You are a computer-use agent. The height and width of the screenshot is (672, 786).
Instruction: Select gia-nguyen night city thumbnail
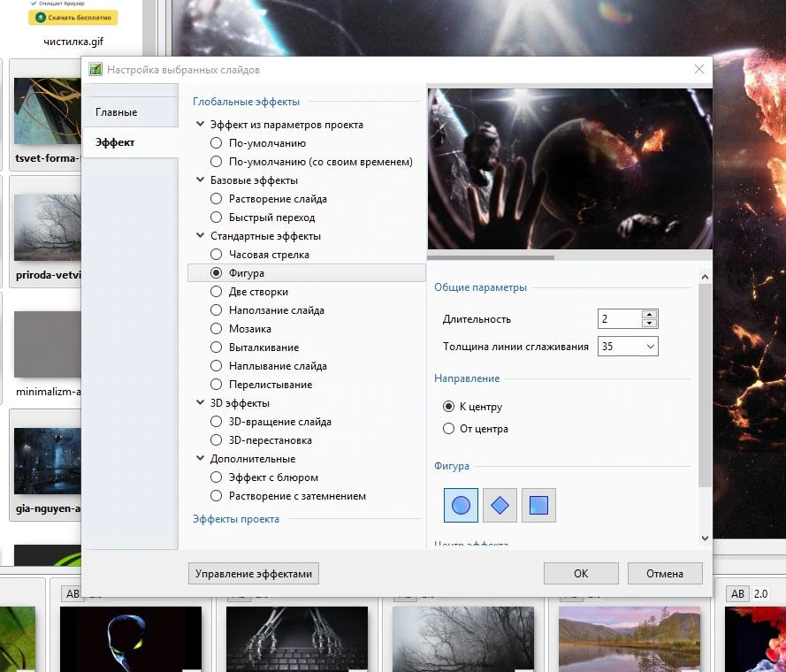point(48,461)
